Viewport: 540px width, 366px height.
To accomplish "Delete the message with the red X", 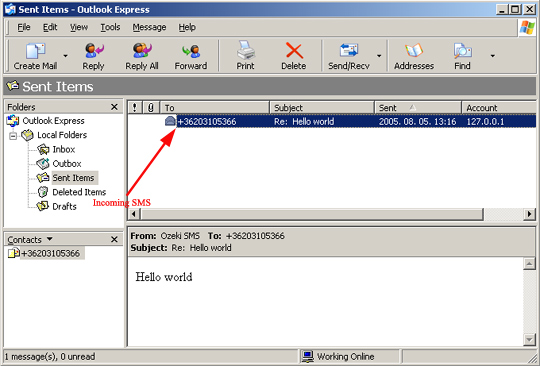I will [x=294, y=51].
